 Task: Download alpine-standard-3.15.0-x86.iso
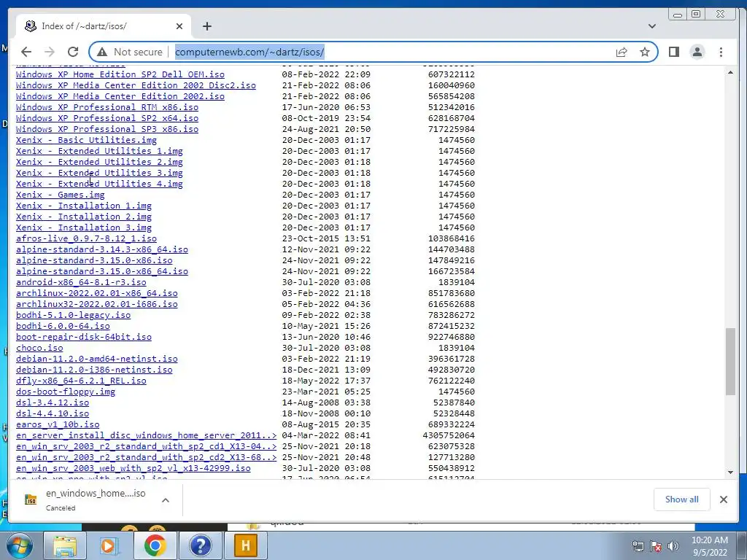(x=94, y=260)
